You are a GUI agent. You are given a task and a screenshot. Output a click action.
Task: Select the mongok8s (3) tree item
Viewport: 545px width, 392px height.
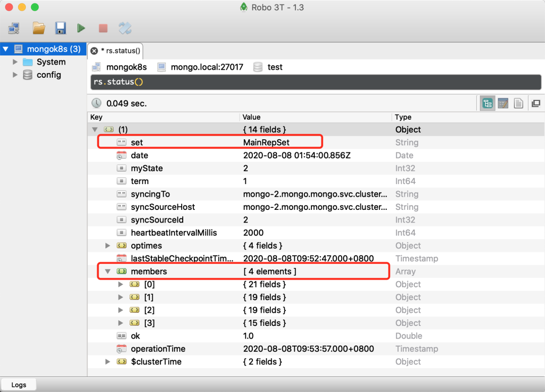43,49
